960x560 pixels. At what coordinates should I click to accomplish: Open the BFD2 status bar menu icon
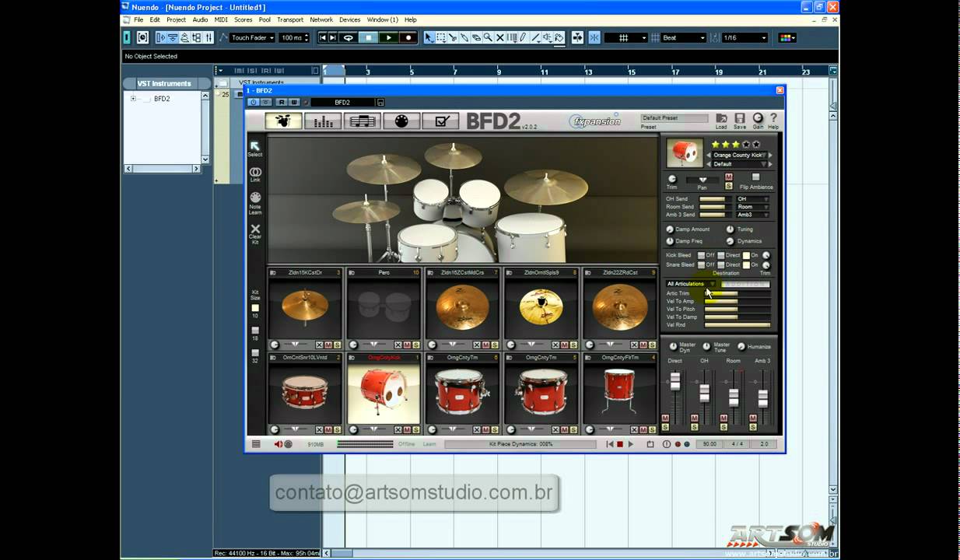256,444
